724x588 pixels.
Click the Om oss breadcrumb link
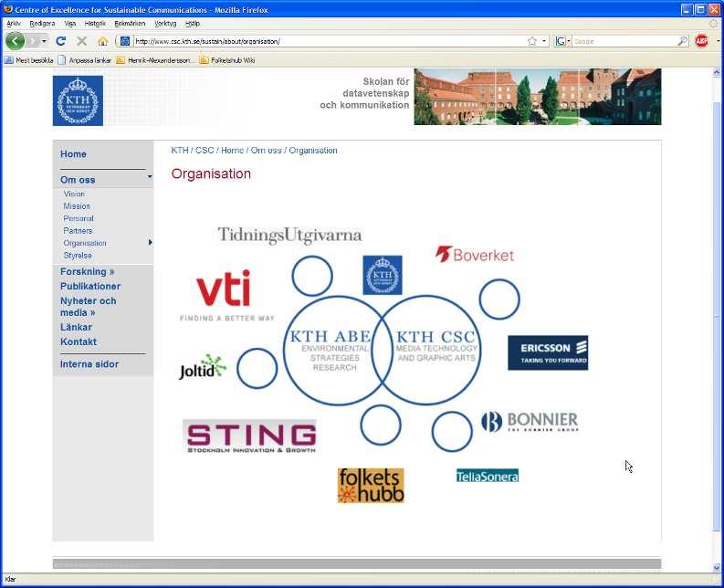coord(266,150)
